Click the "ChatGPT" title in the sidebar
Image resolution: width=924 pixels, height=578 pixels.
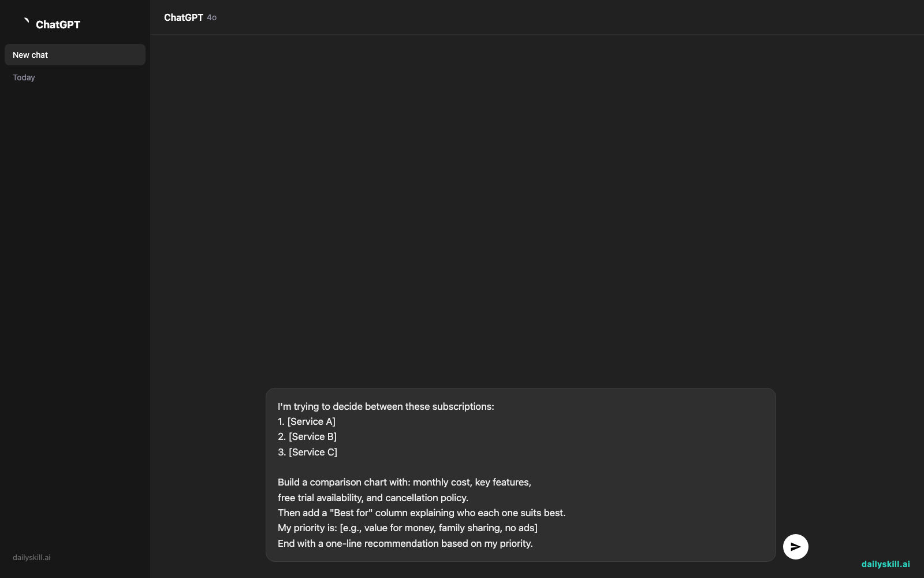click(x=58, y=24)
